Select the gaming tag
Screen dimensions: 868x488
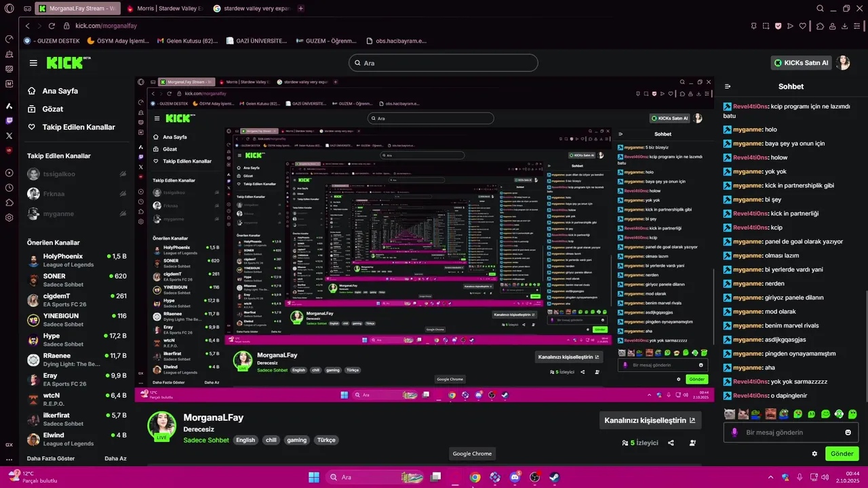click(296, 440)
